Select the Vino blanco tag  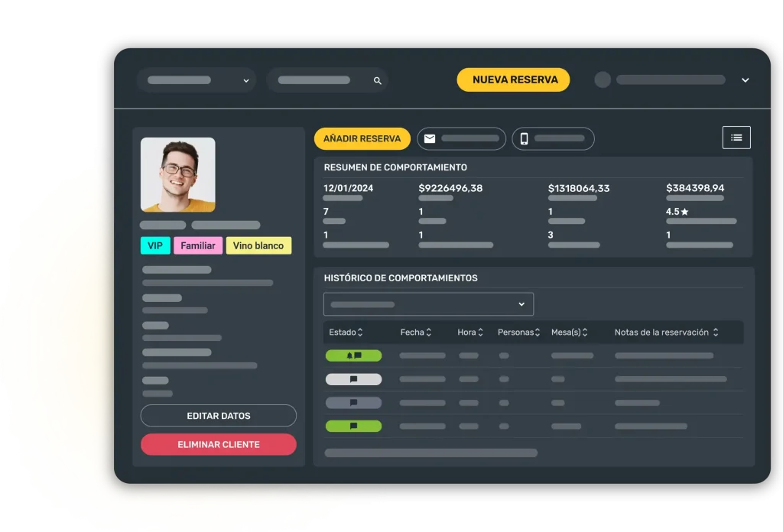click(258, 245)
